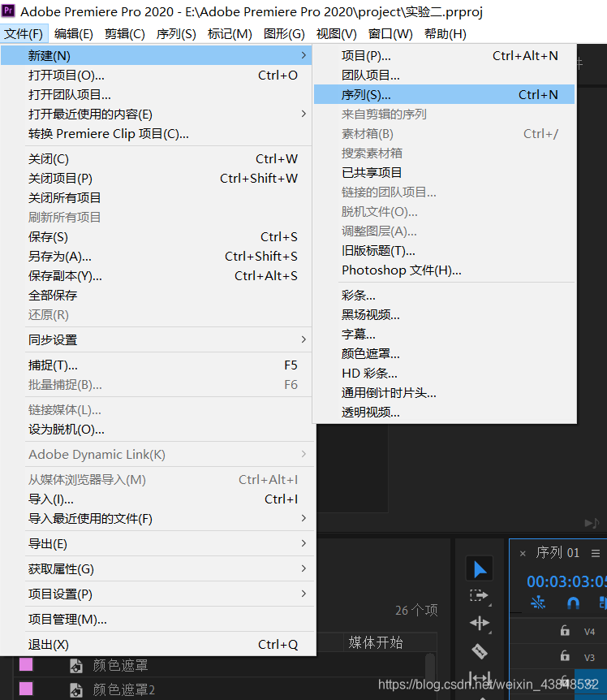Viewport: 607px width, 700px height.
Task: Click the pink label of 颜色遮罩2
Action: coord(26,689)
